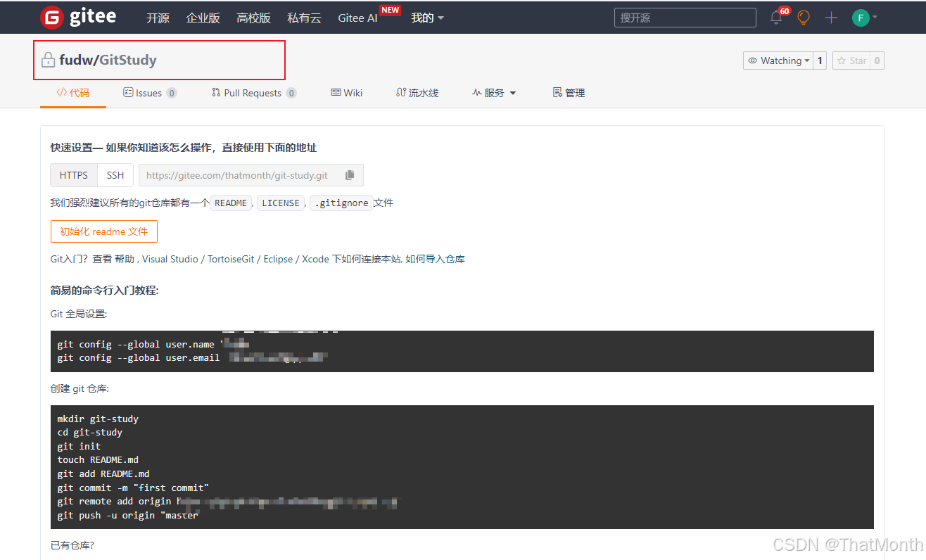Open the fudw owner link
The height and width of the screenshot is (560, 926).
click(77, 60)
